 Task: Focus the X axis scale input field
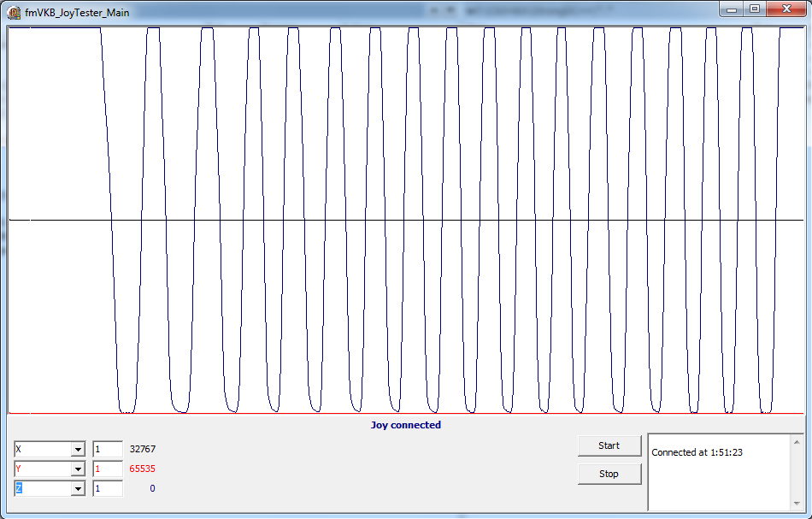[x=108, y=449]
